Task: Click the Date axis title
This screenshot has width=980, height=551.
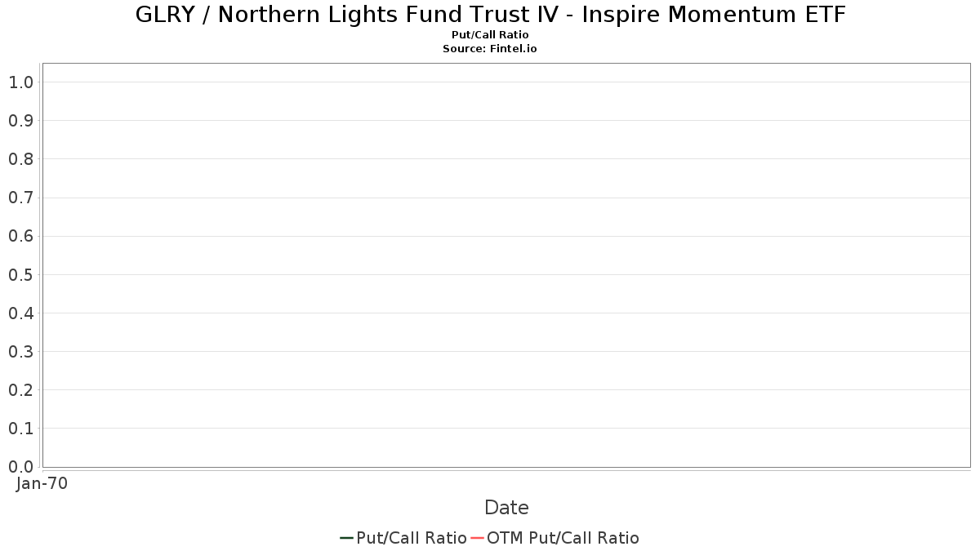Action: click(x=506, y=508)
